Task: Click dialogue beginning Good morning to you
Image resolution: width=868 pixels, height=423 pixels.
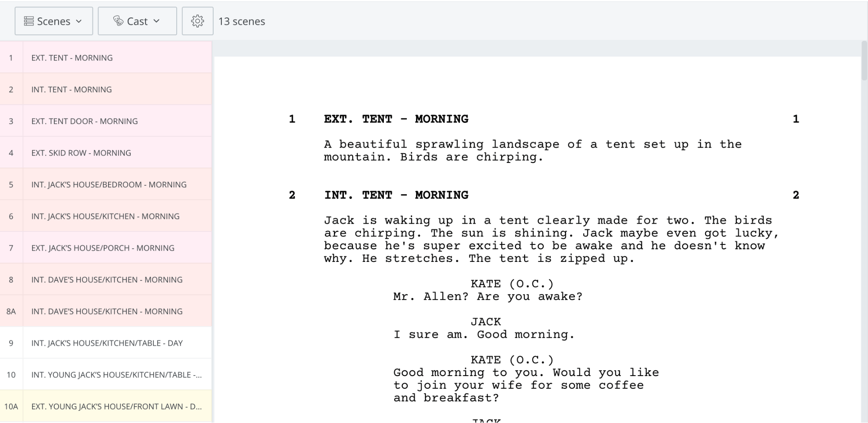Action: click(x=526, y=385)
